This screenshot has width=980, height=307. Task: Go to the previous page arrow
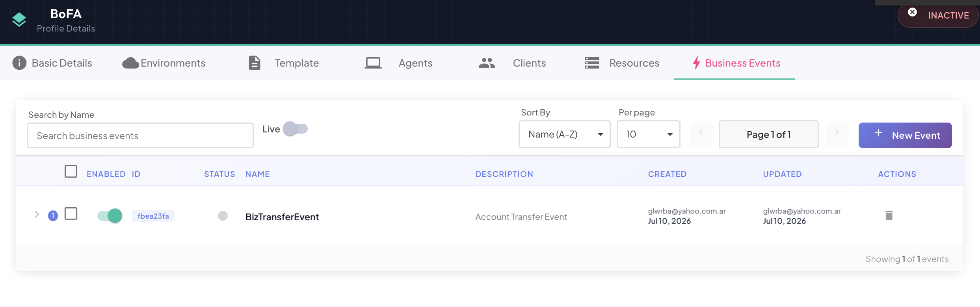pyautogui.click(x=701, y=134)
